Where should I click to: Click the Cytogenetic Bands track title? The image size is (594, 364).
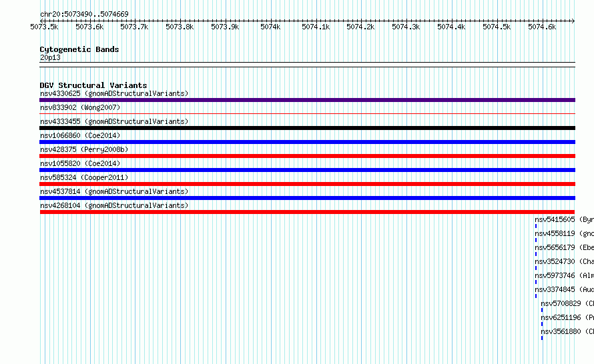79,49
